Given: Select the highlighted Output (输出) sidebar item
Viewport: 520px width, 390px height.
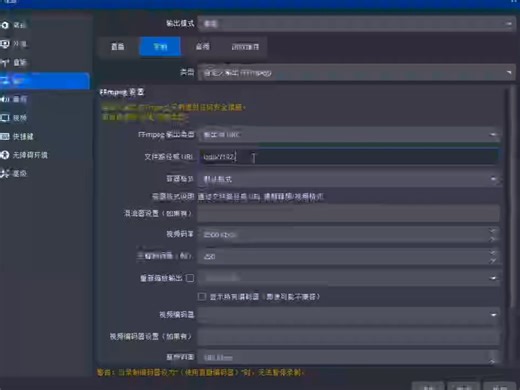Looking at the screenshot, I should tap(45, 81).
